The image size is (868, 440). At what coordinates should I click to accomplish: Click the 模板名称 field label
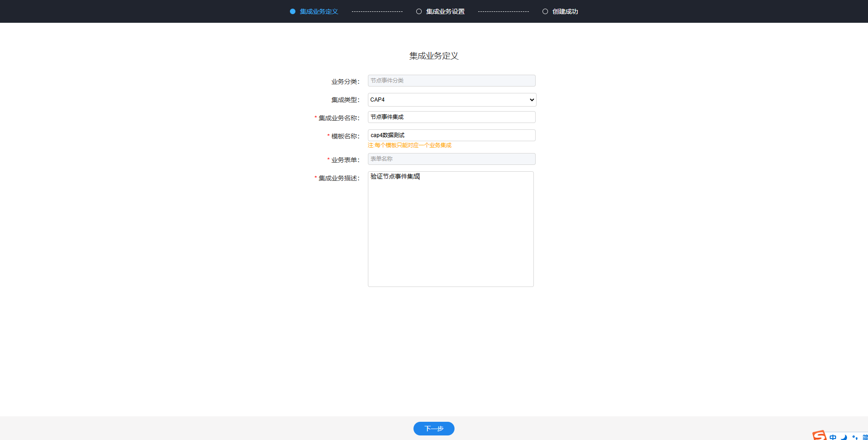click(x=346, y=136)
